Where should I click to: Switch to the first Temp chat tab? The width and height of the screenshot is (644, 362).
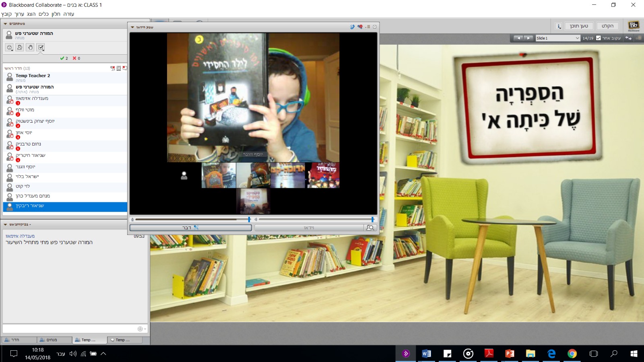[90, 340]
